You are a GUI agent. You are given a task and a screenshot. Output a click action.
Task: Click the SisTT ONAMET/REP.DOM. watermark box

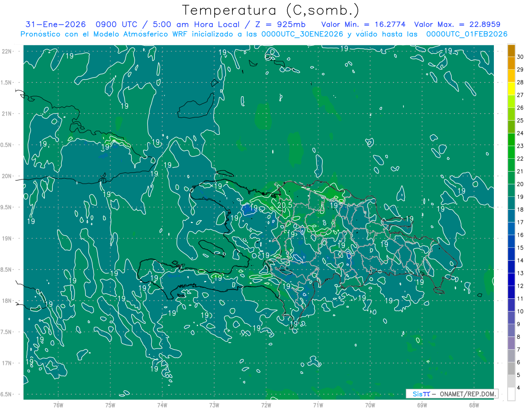tap(451, 394)
